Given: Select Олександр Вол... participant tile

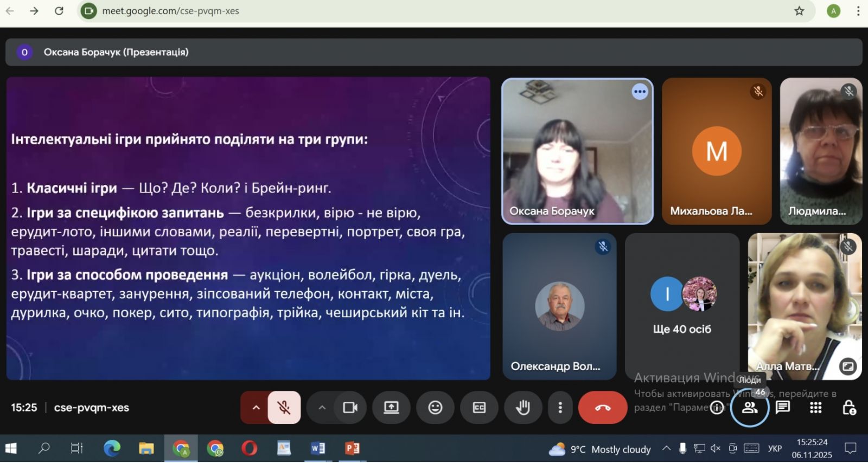Looking at the screenshot, I should coord(559,306).
